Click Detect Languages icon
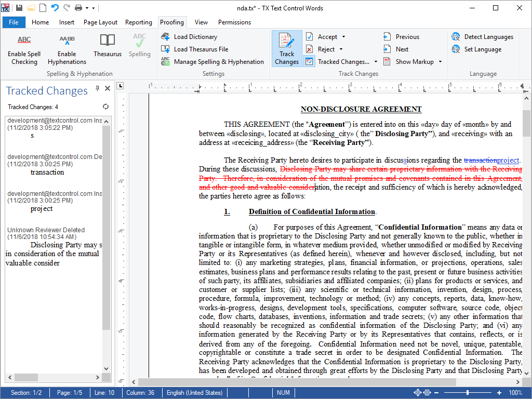532x399 pixels. click(x=456, y=37)
